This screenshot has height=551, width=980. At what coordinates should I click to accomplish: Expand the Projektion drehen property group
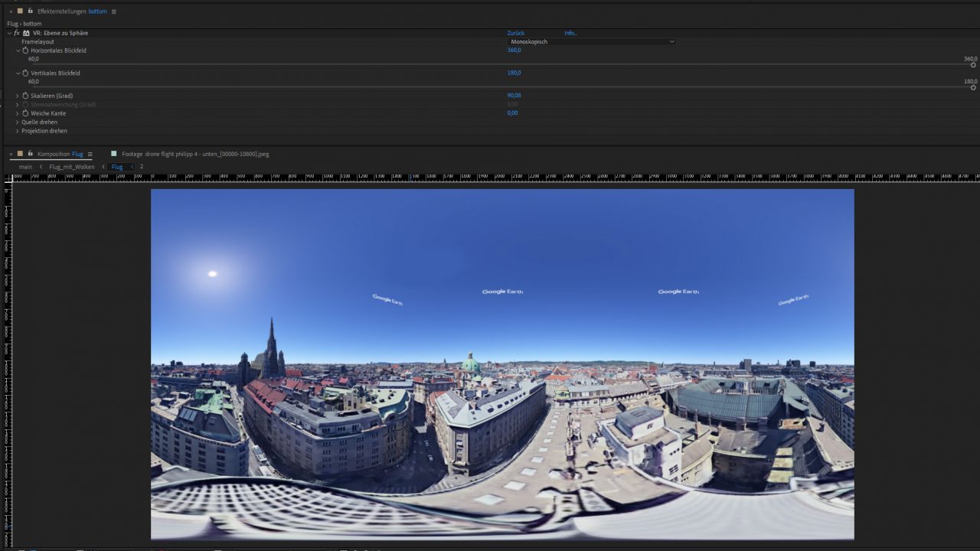pos(18,131)
